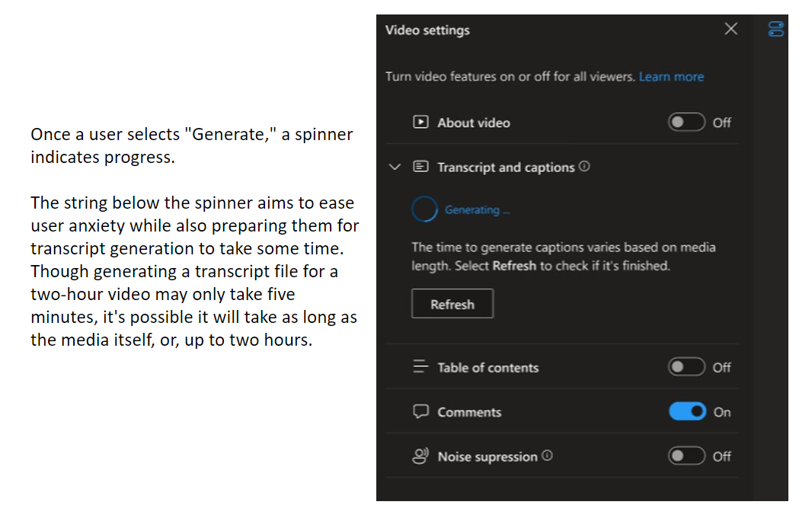Open the Learn more link
Viewport: 812px width, 524px height.
tap(671, 76)
